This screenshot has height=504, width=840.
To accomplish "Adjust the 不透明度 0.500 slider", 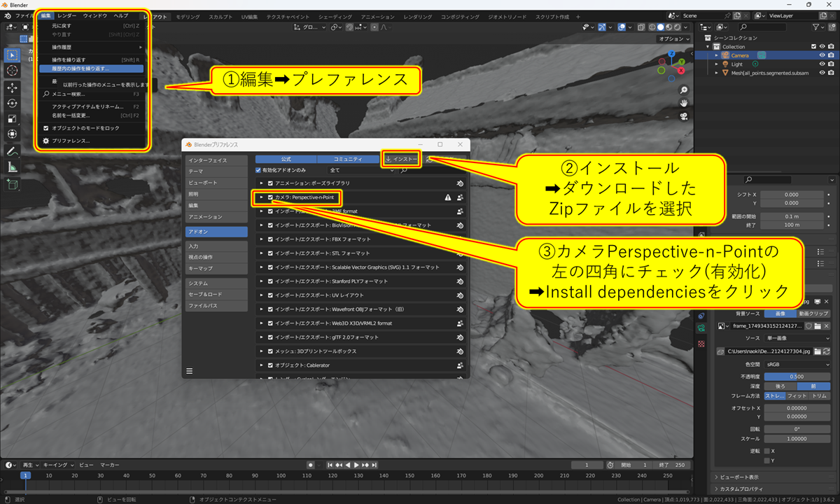I will click(x=797, y=377).
